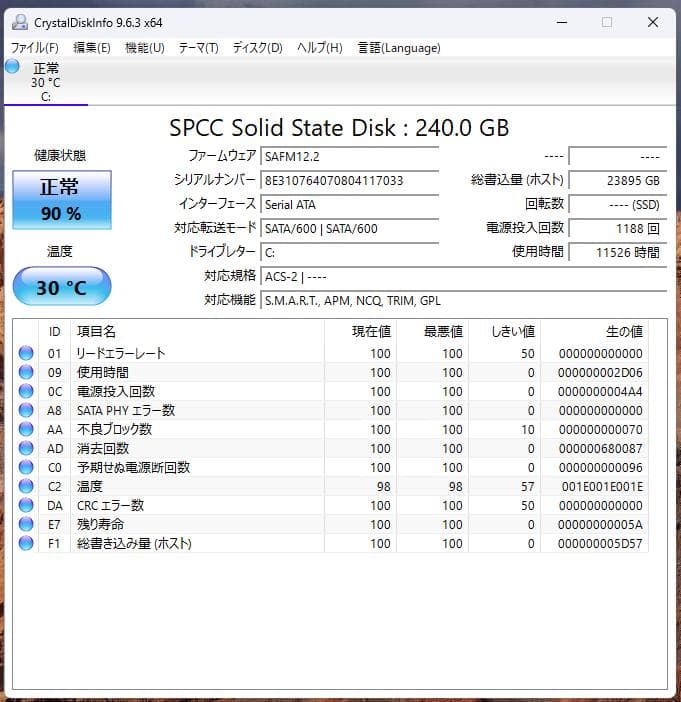Image resolution: width=681 pixels, height=702 pixels.
Task: Click the status orb for C0 予期せぬ電源断回数
Action: click(26, 467)
